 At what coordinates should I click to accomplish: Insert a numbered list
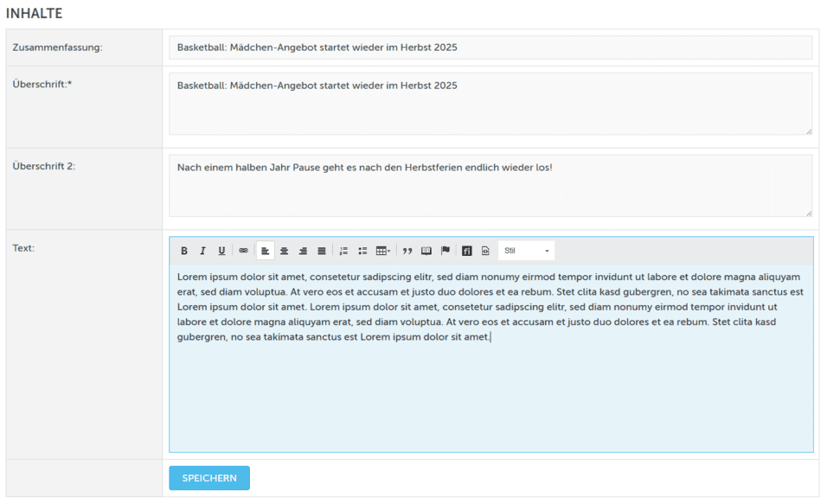(343, 251)
